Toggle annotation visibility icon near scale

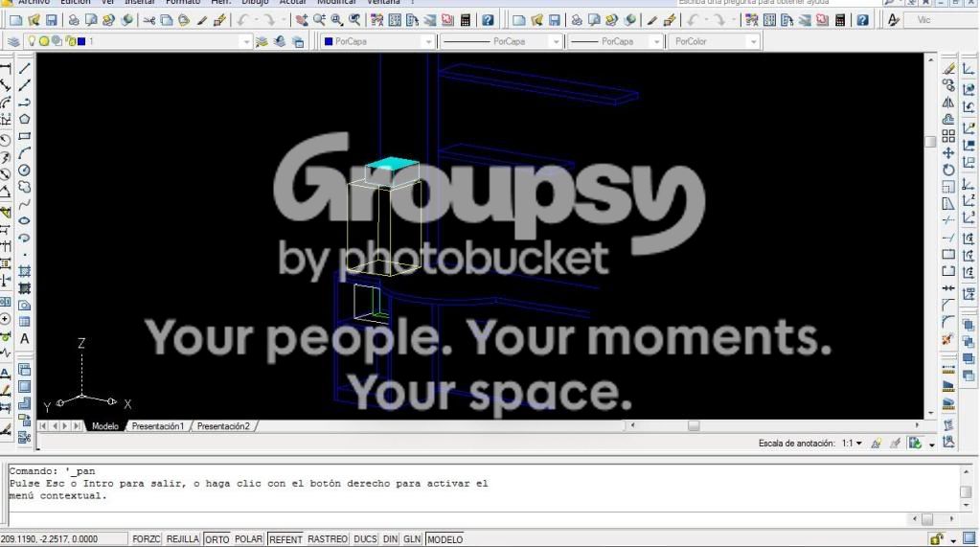(877, 444)
